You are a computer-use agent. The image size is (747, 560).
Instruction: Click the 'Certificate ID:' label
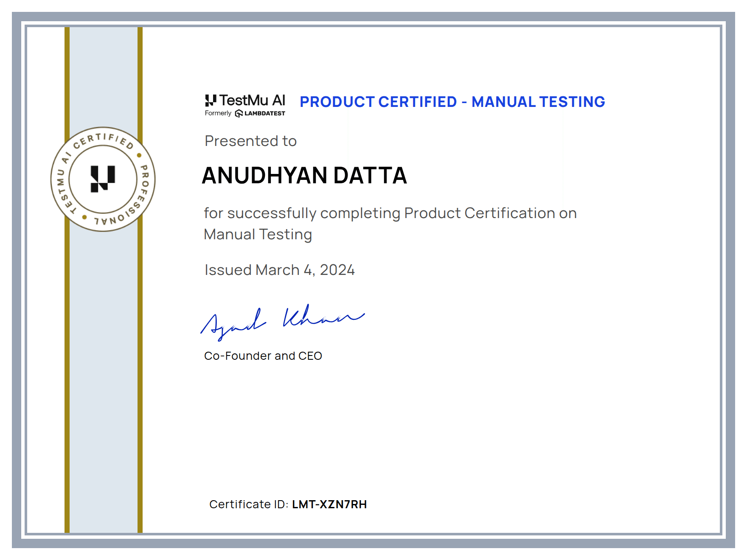249,504
